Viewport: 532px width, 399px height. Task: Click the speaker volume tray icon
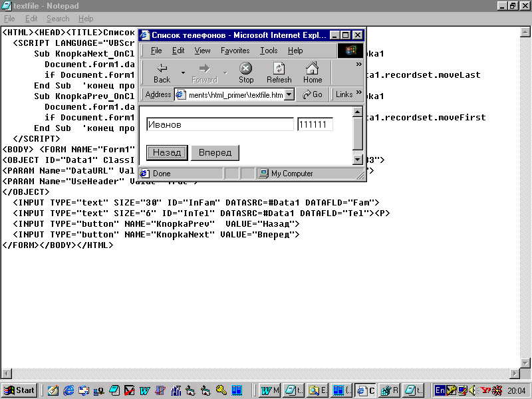pyautogui.click(x=473, y=390)
